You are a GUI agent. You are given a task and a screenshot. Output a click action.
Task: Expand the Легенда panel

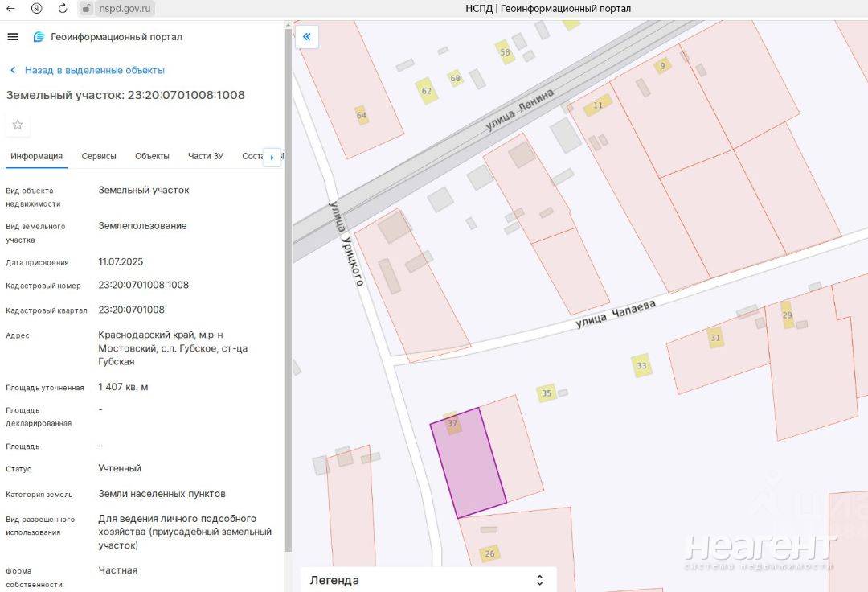(x=539, y=580)
